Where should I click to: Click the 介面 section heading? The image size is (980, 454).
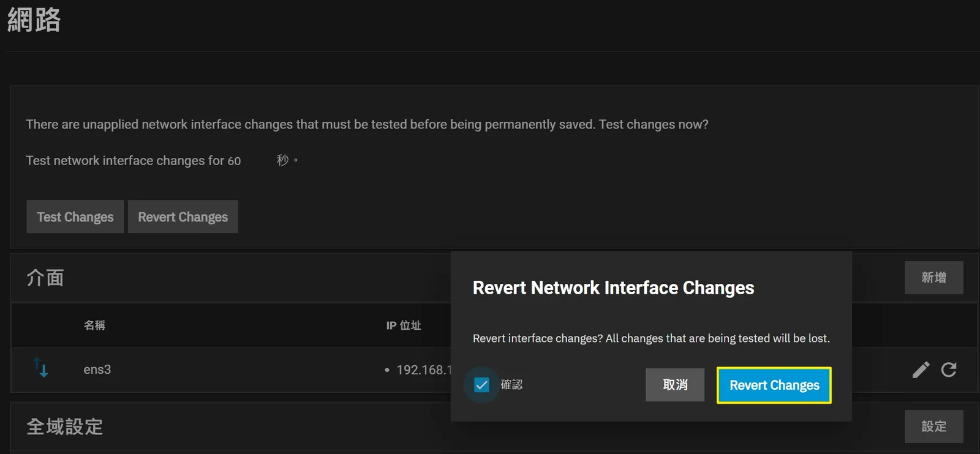click(45, 278)
